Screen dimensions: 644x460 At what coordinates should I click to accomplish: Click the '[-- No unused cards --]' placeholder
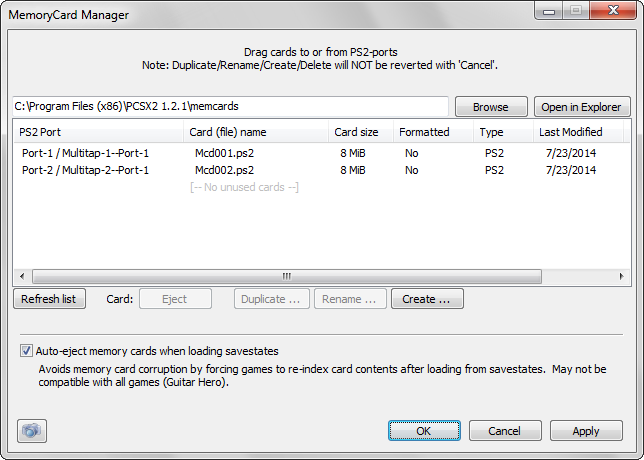244,187
